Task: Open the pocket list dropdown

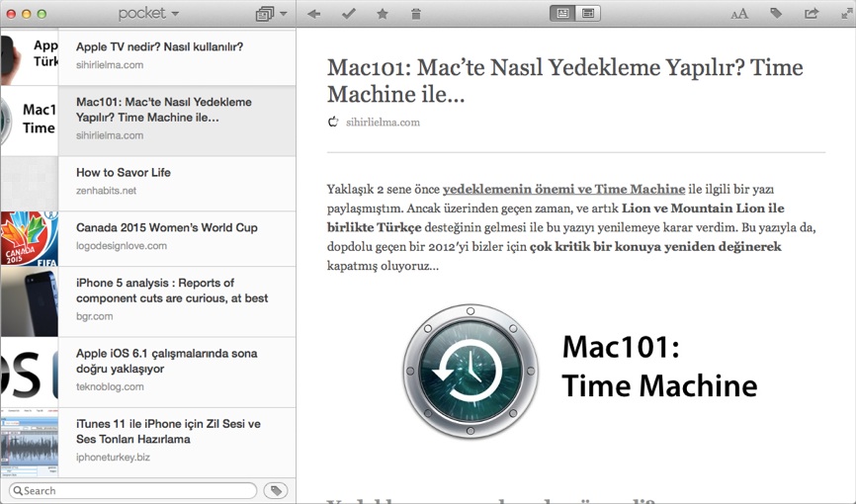Action: pyautogui.click(x=148, y=14)
